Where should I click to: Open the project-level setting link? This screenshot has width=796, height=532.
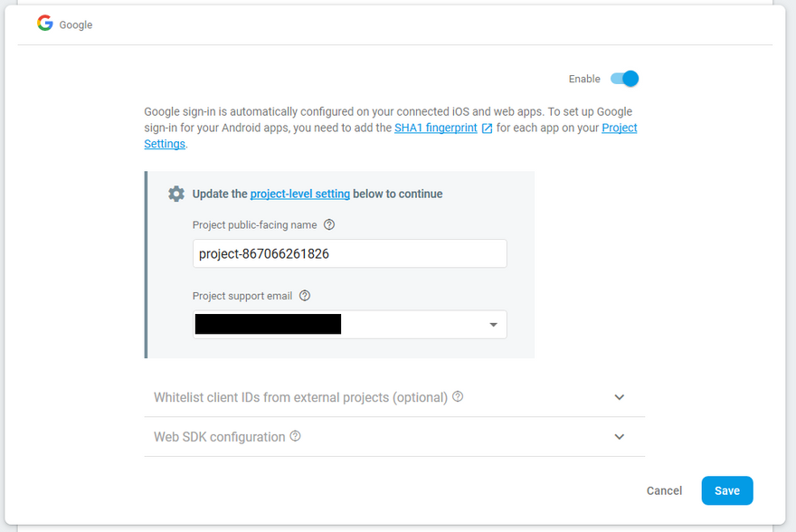pos(299,194)
